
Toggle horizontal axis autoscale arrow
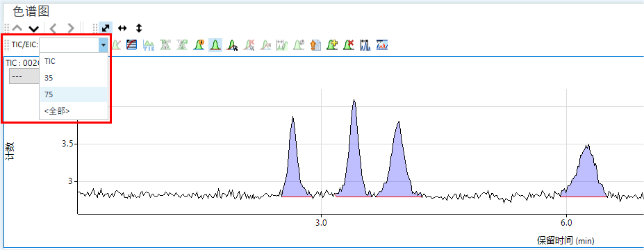click(122, 28)
